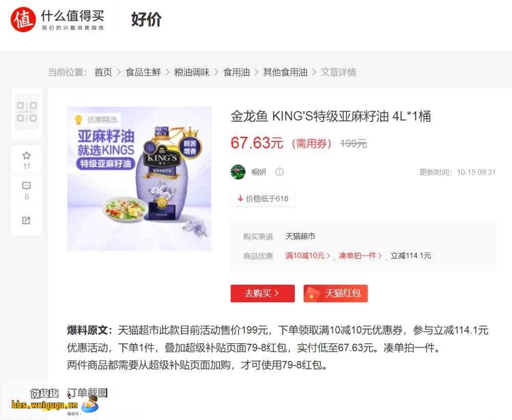Screen dimensions: 512x420
Task: Open the QR code icon in the sidebar
Action: click(27, 112)
